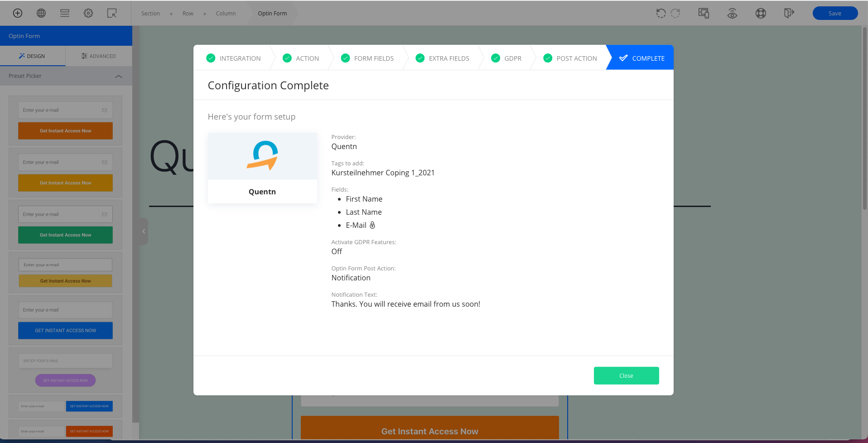Click the undo arrow icon
Image resolution: width=868 pixels, height=443 pixels.
point(661,13)
